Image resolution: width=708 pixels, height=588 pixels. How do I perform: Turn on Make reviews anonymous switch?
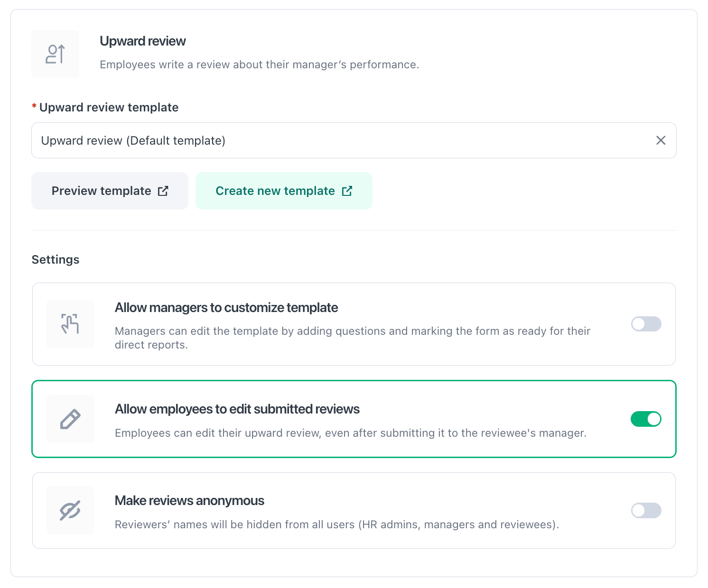[646, 511]
